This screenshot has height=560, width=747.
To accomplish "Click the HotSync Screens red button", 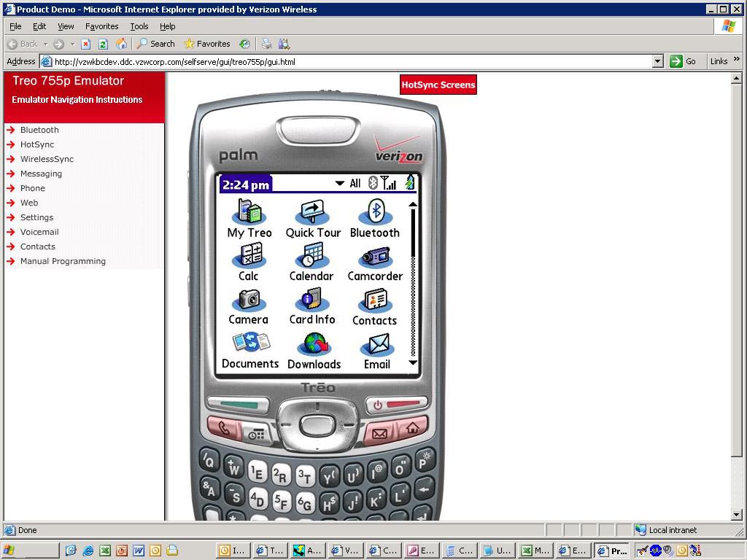I will tap(438, 85).
